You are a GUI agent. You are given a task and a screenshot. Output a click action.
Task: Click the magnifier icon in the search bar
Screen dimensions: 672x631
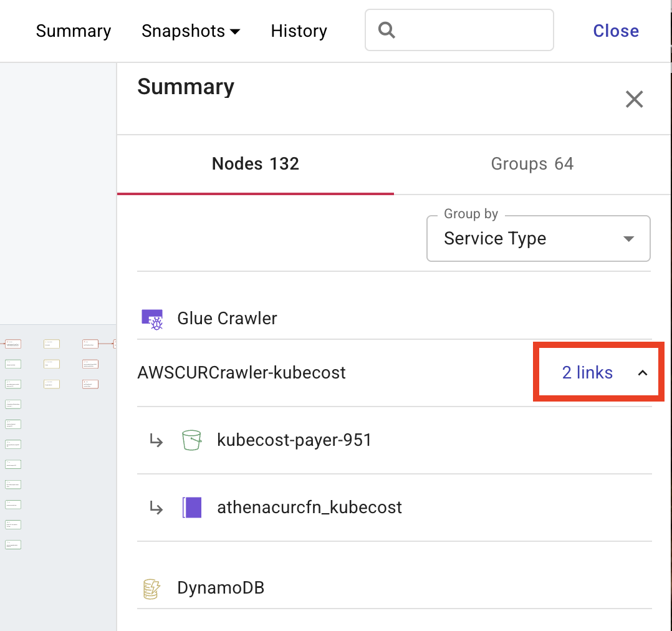[386, 29]
